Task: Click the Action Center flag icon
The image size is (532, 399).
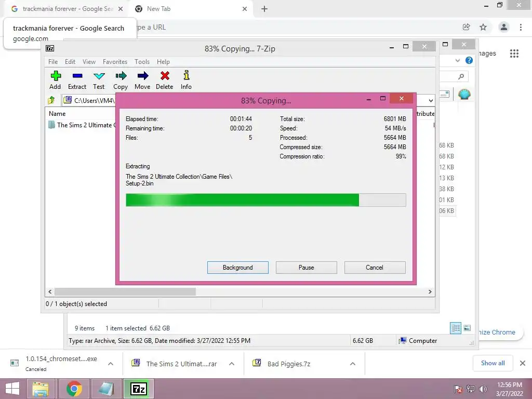Action: click(458, 389)
